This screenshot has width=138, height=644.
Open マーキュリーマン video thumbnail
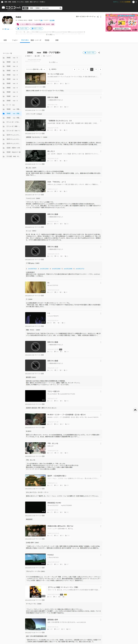pos(35,592)
